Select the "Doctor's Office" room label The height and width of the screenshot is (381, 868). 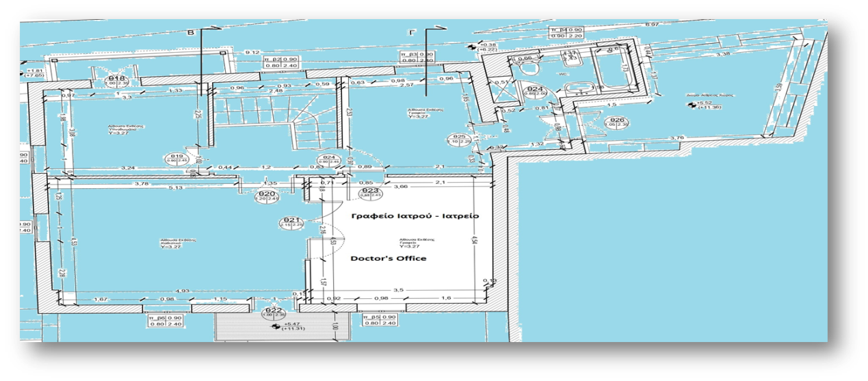coord(389,259)
